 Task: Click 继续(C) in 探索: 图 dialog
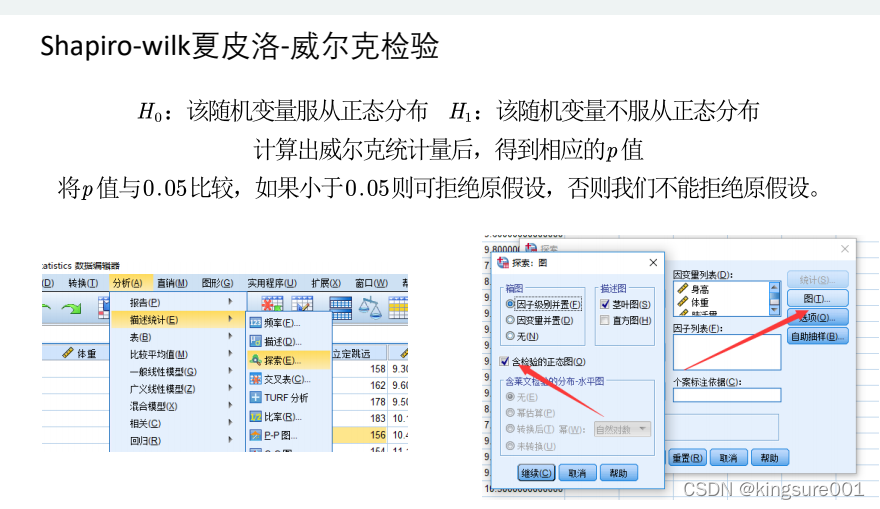click(536, 473)
